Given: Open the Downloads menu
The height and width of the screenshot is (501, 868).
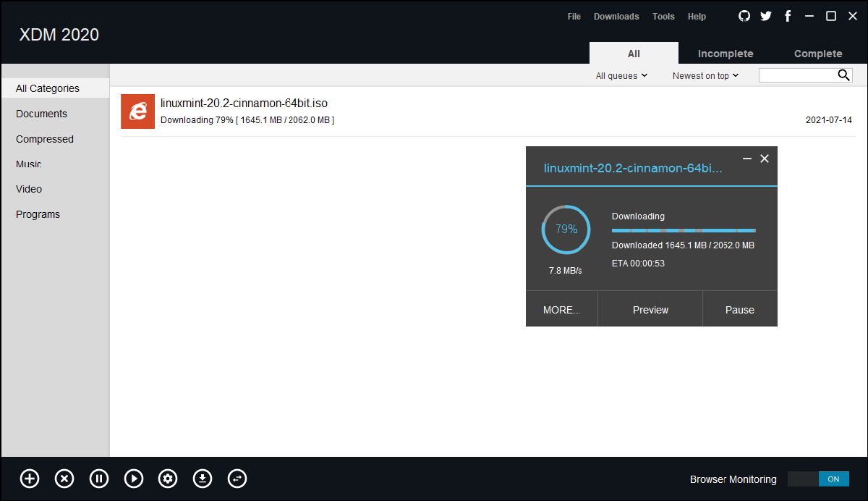Looking at the screenshot, I should point(616,17).
